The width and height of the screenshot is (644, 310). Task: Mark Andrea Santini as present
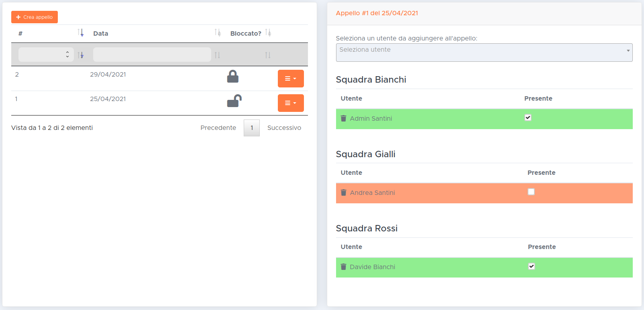531,192
